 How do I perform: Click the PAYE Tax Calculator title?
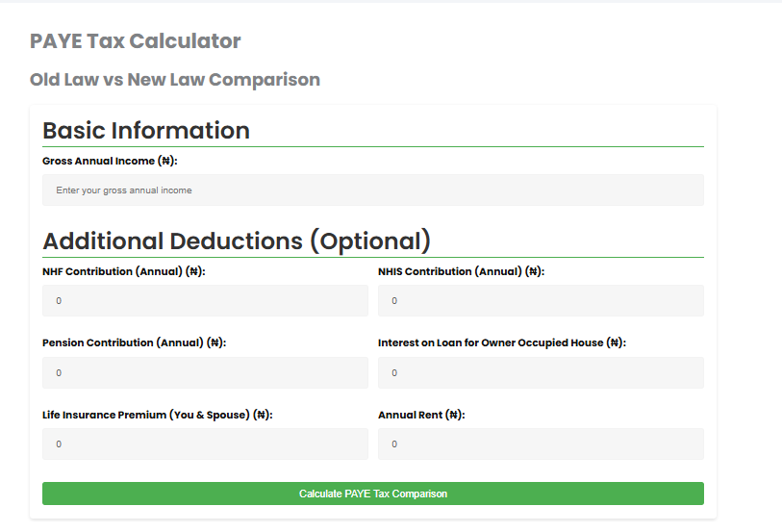pyautogui.click(x=136, y=41)
